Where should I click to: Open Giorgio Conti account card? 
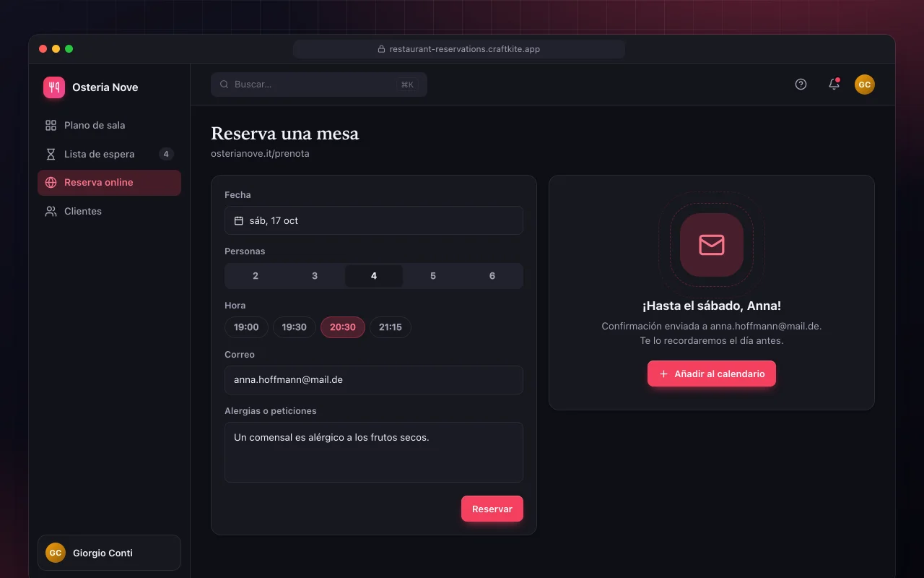pos(109,553)
